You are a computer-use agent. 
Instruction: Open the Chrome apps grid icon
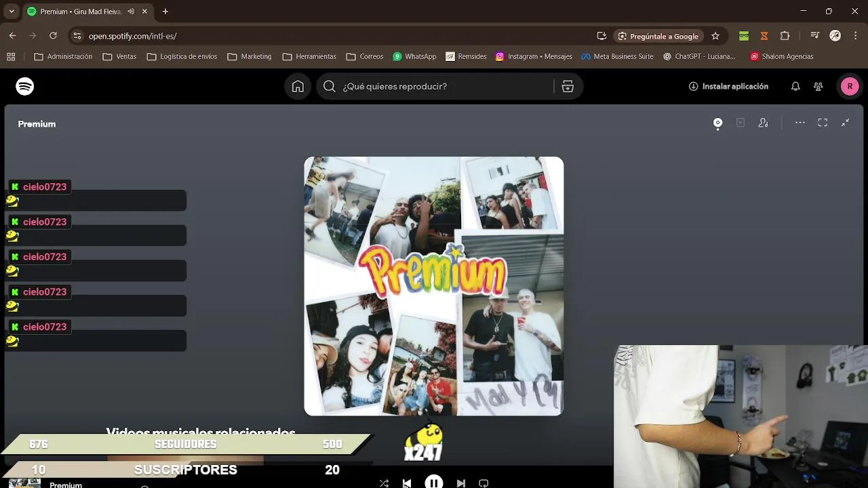coord(11,56)
